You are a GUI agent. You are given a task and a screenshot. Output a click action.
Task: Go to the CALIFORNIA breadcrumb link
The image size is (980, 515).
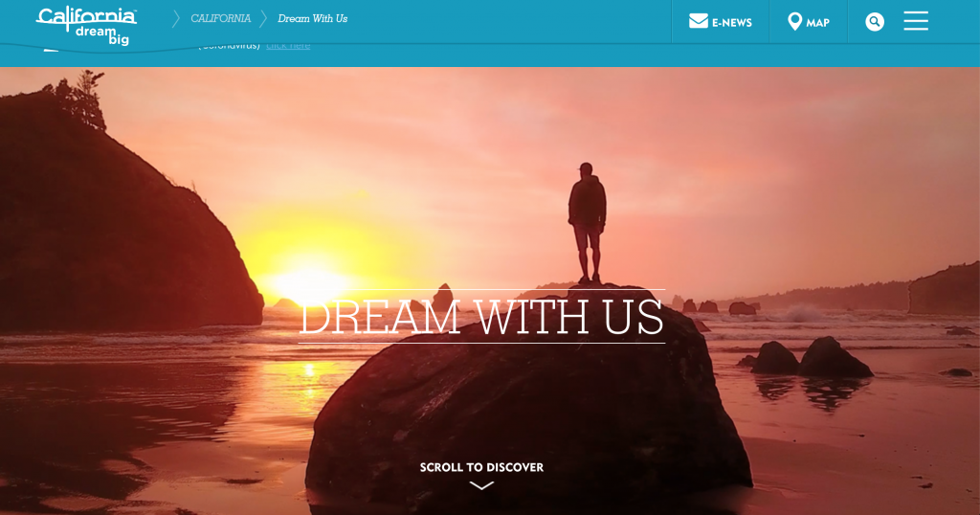pyautogui.click(x=221, y=19)
